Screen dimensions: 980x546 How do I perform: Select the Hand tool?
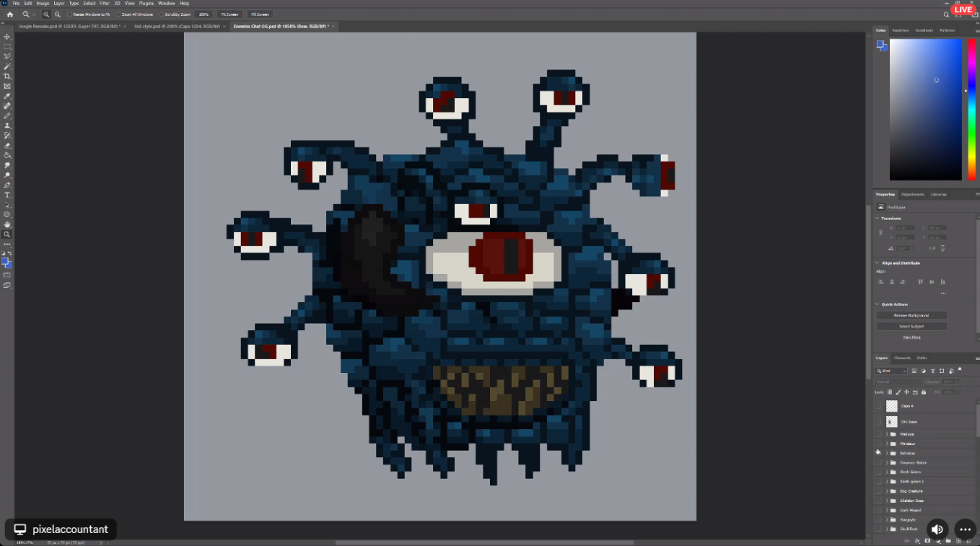(x=7, y=224)
